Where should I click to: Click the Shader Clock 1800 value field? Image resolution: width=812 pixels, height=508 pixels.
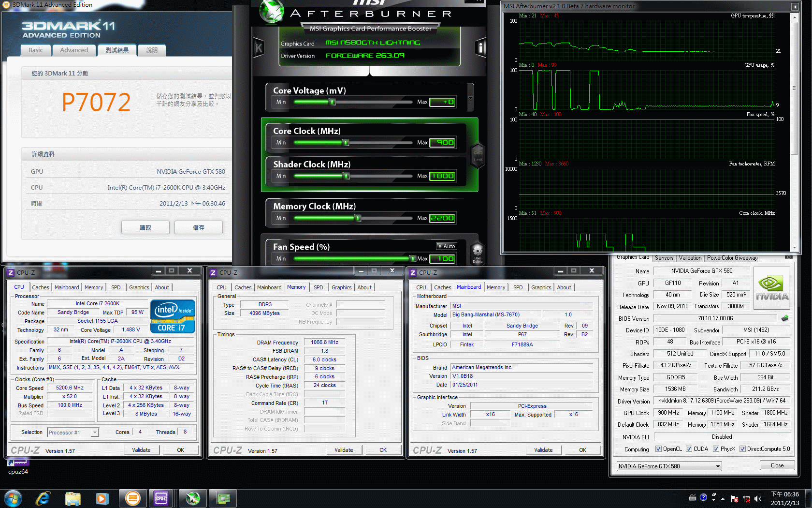[442, 176]
